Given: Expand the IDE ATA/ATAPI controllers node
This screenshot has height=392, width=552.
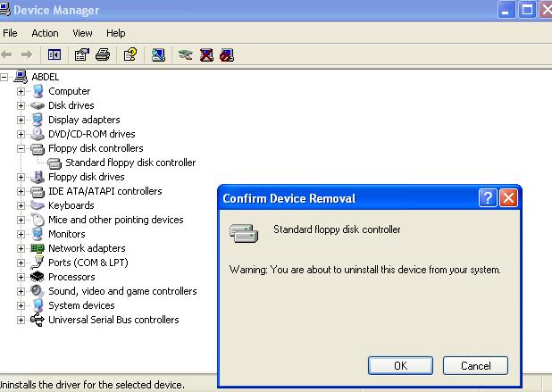Looking at the screenshot, I should click(x=21, y=191).
